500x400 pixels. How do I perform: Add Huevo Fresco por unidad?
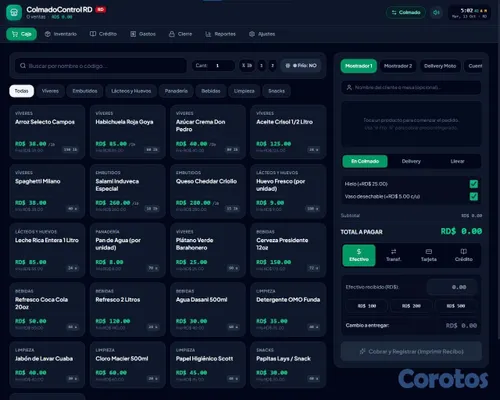tap(288, 191)
